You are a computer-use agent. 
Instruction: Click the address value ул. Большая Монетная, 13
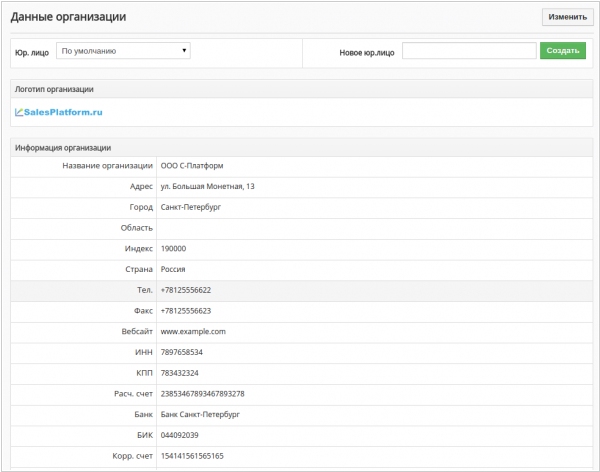pos(207,186)
